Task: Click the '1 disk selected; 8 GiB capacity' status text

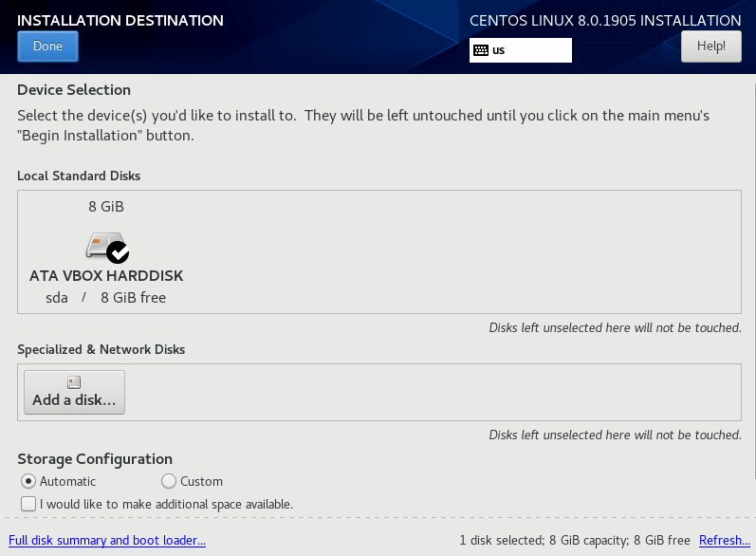Action: (575, 540)
